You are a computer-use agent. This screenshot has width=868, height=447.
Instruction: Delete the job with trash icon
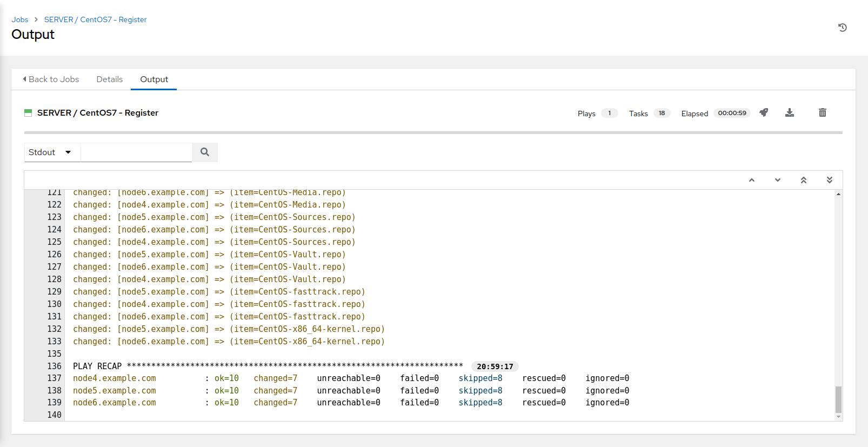coord(823,112)
